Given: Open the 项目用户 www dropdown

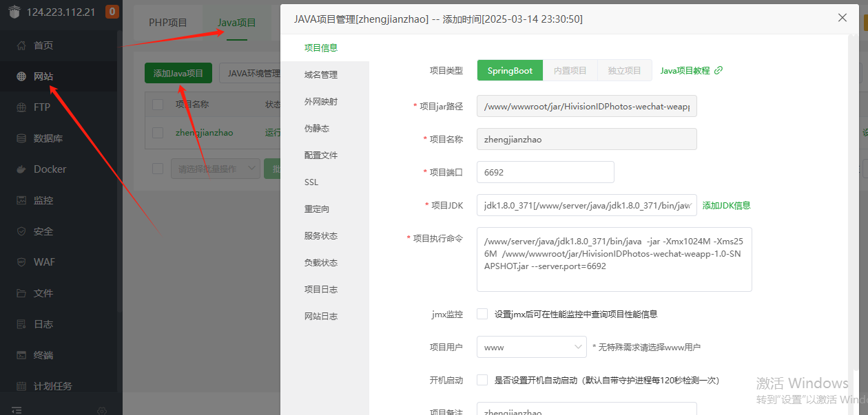Looking at the screenshot, I should [x=532, y=347].
